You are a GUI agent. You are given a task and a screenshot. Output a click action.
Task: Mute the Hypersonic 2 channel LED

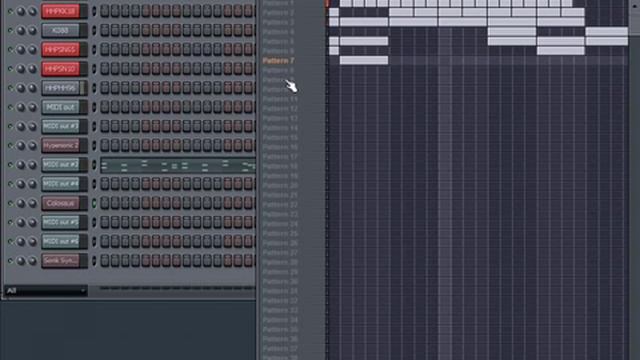[10, 146]
